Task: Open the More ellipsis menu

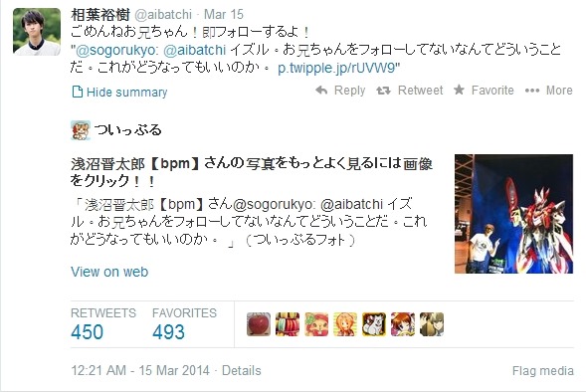Action: (532, 91)
